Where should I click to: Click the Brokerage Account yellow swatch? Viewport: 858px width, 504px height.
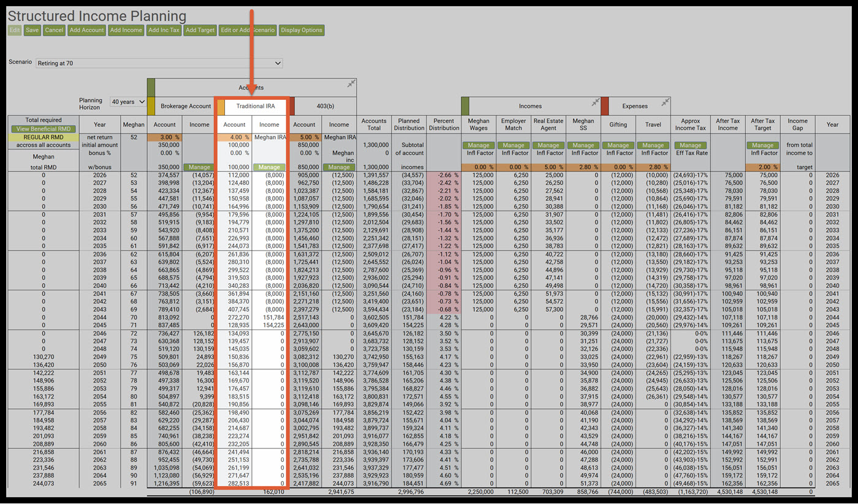(x=151, y=106)
